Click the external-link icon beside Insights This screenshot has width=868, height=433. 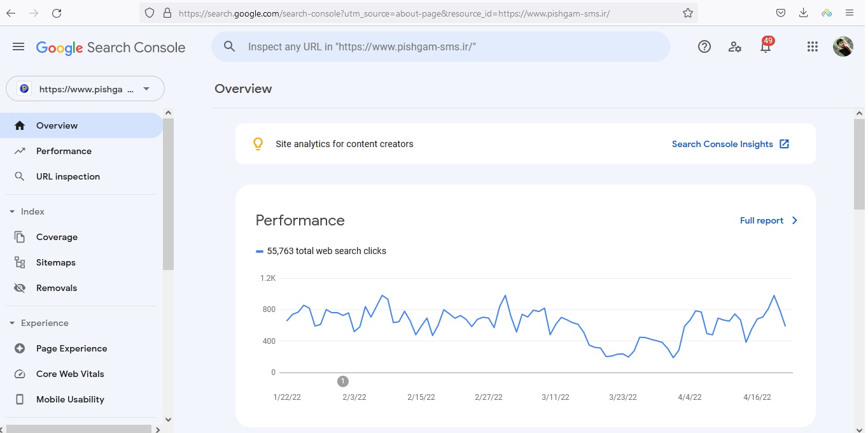pyautogui.click(x=785, y=144)
